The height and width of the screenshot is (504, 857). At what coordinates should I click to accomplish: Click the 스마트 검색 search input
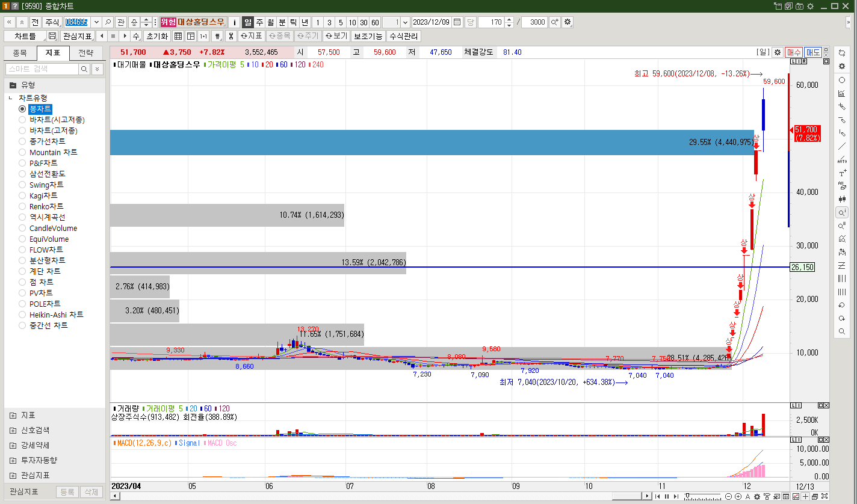click(42, 69)
